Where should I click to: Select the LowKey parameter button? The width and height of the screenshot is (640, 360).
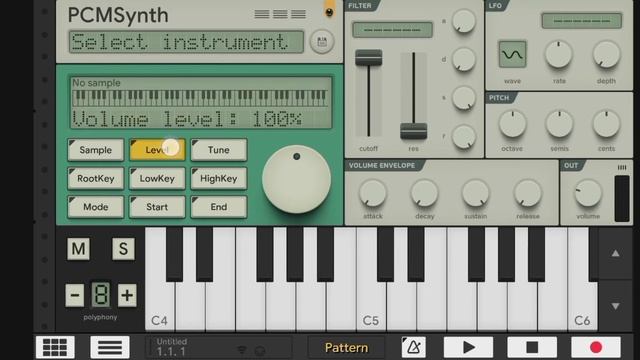click(x=157, y=178)
